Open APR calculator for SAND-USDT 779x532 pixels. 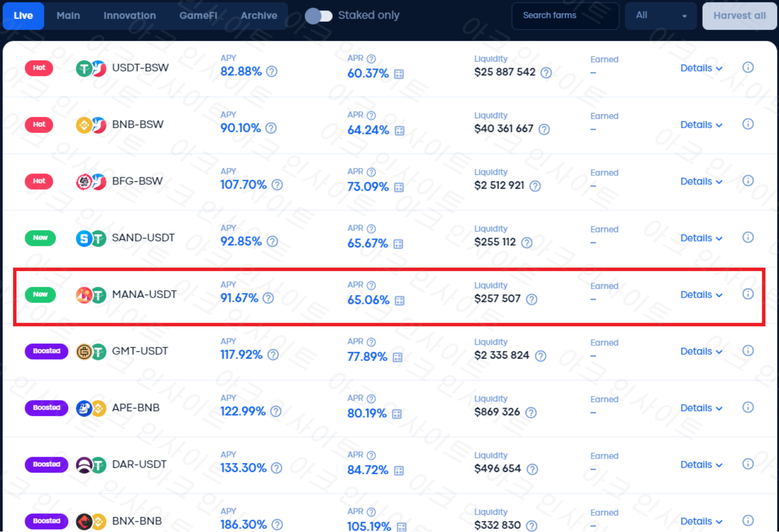(x=398, y=244)
